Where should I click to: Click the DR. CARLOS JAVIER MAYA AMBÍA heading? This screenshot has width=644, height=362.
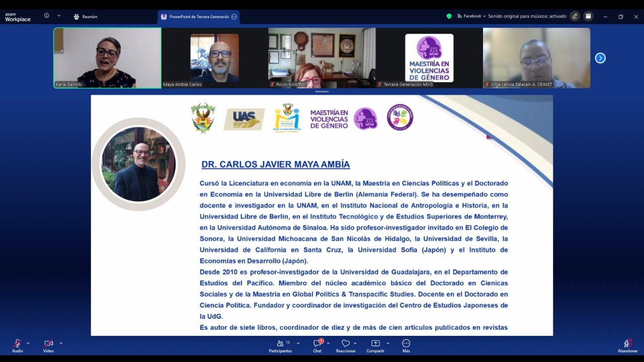276,164
